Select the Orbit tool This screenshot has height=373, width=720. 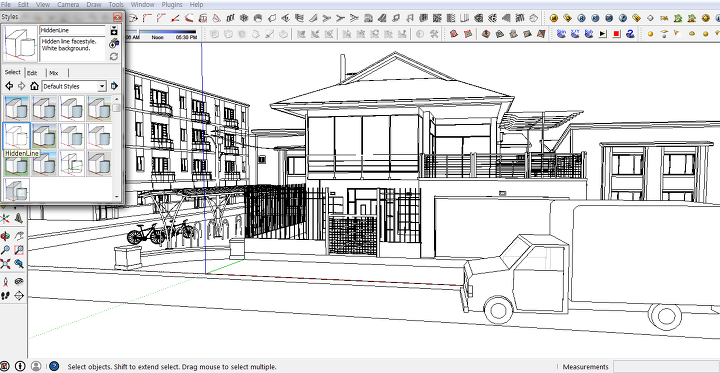5,236
